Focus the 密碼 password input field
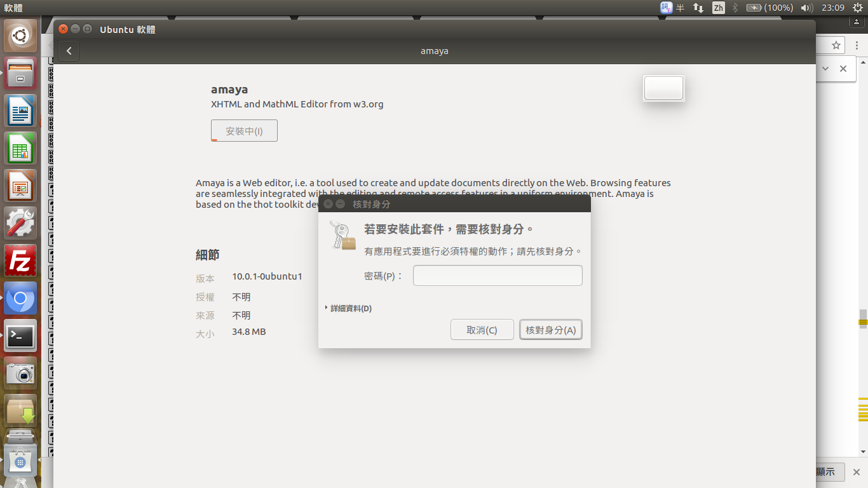 498,276
